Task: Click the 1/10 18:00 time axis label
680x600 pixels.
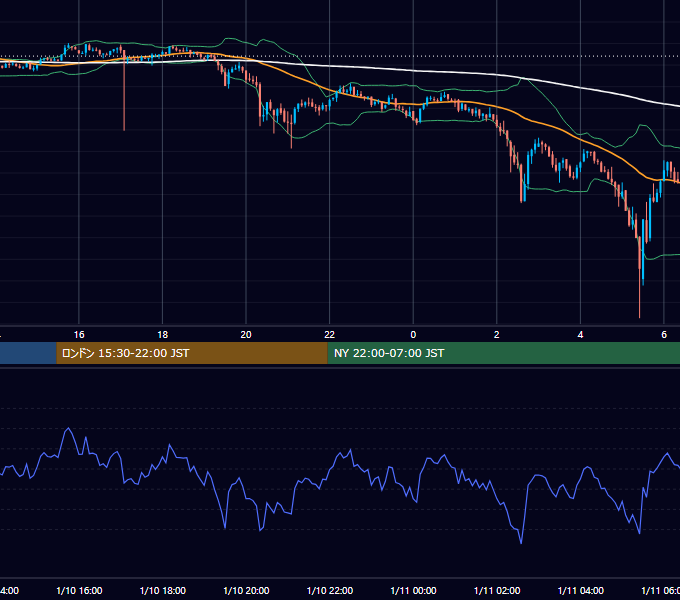Action: 163,590
